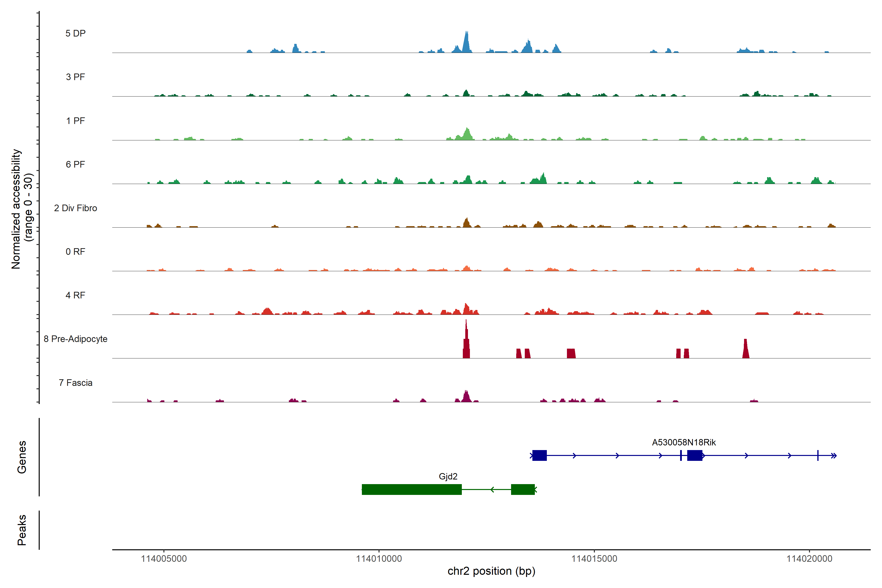Click the 114015000 axis tick label
Viewport: 882px width, 588px height.
point(594,558)
